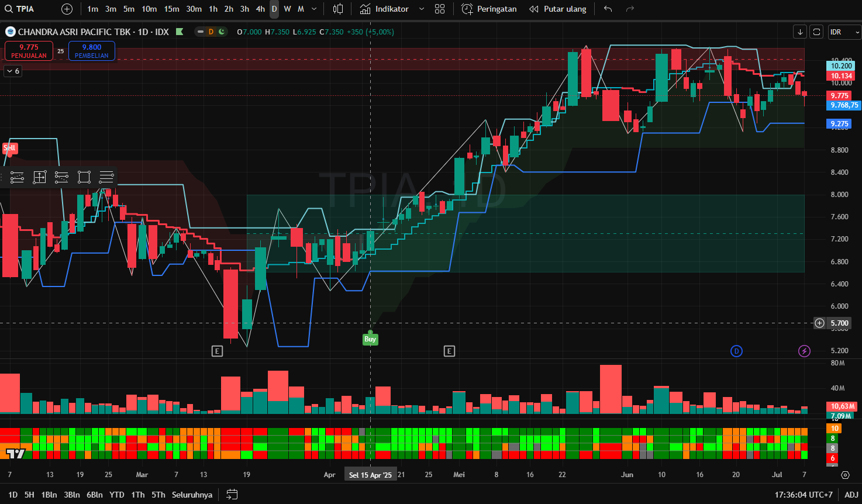Select the weekly W timeframe

[287, 9]
